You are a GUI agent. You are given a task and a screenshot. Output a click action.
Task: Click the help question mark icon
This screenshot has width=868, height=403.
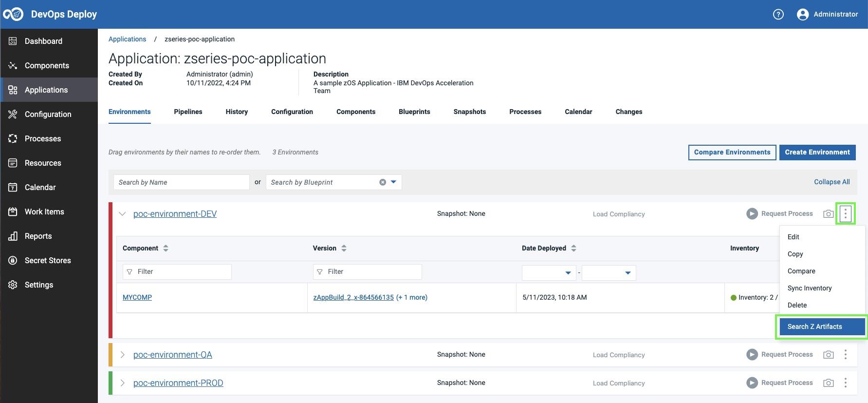(778, 15)
